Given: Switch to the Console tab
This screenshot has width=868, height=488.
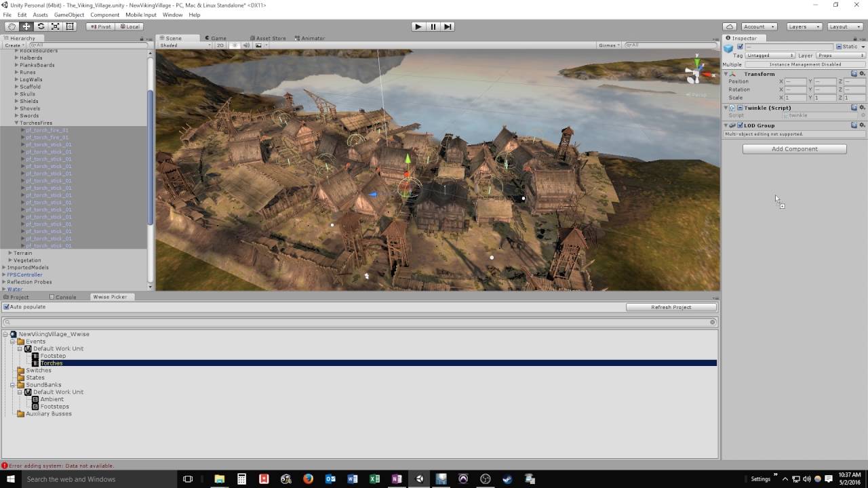Looking at the screenshot, I should click(x=62, y=297).
